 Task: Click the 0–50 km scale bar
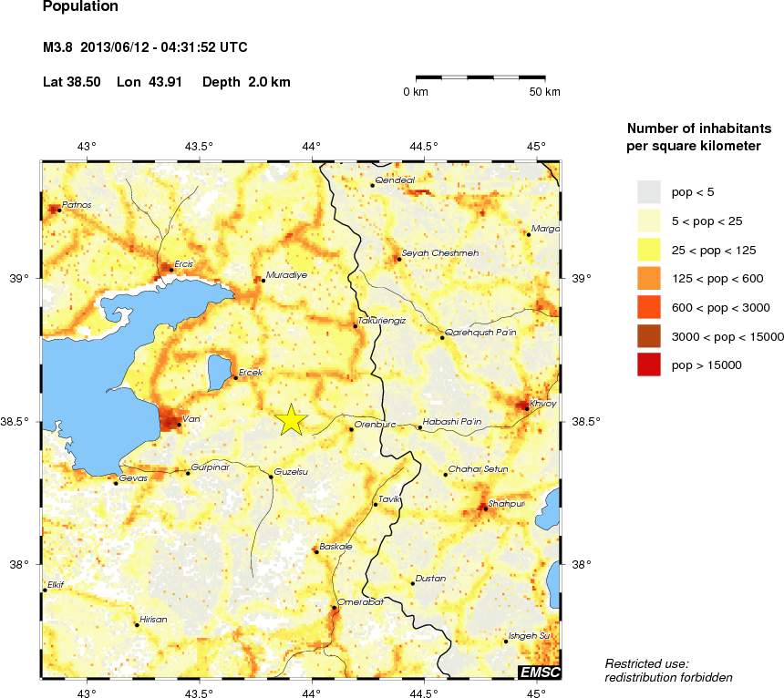[x=480, y=79]
